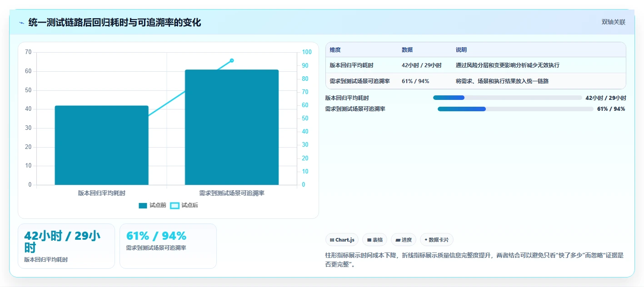Click the left axis value 70
Screen dimensions: 644x287
tap(28, 52)
